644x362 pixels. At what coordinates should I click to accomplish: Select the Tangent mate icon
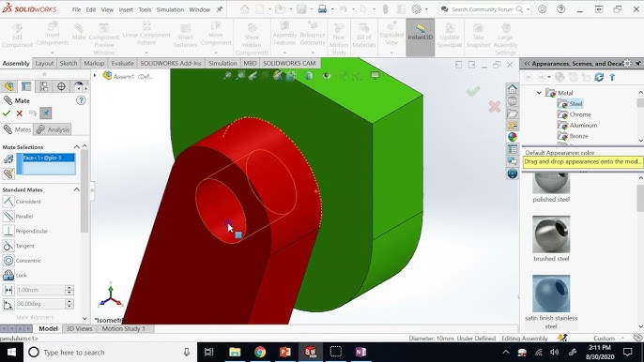click(8, 246)
